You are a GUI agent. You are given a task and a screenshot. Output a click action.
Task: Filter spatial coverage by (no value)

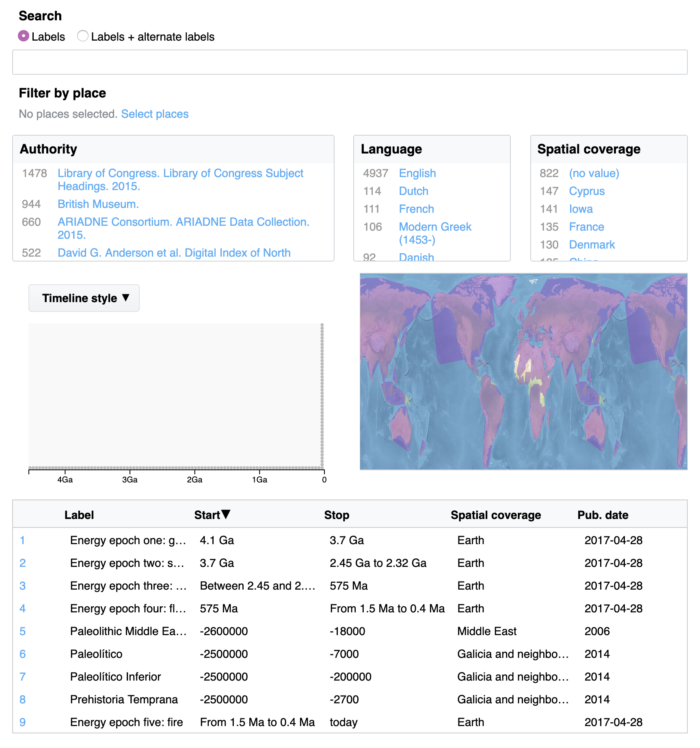[x=594, y=173]
